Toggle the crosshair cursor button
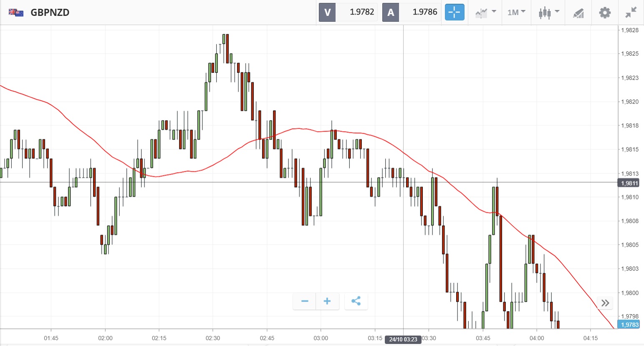The height and width of the screenshot is (346, 644). tap(454, 13)
